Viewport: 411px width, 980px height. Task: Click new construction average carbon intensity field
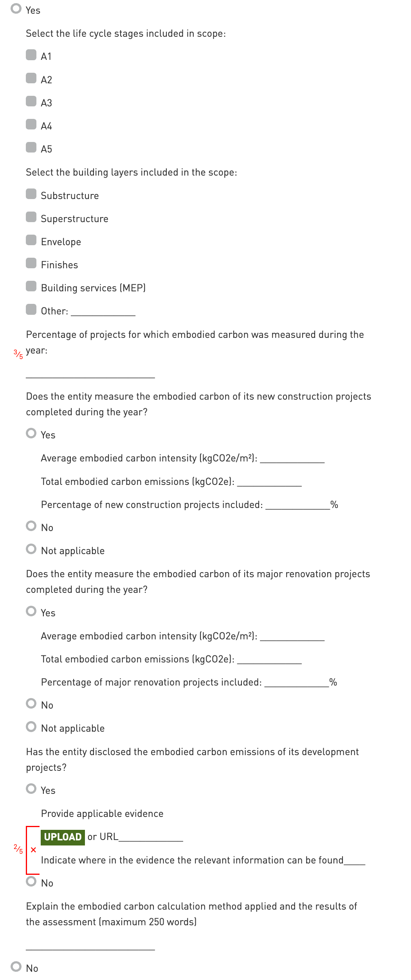pos(292,458)
